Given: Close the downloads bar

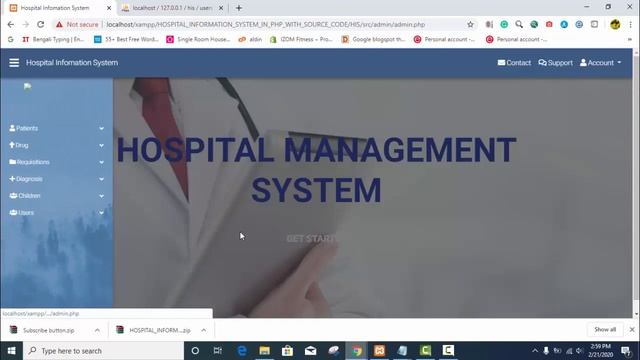Looking at the screenshot, I should click(x=632, y=329).
